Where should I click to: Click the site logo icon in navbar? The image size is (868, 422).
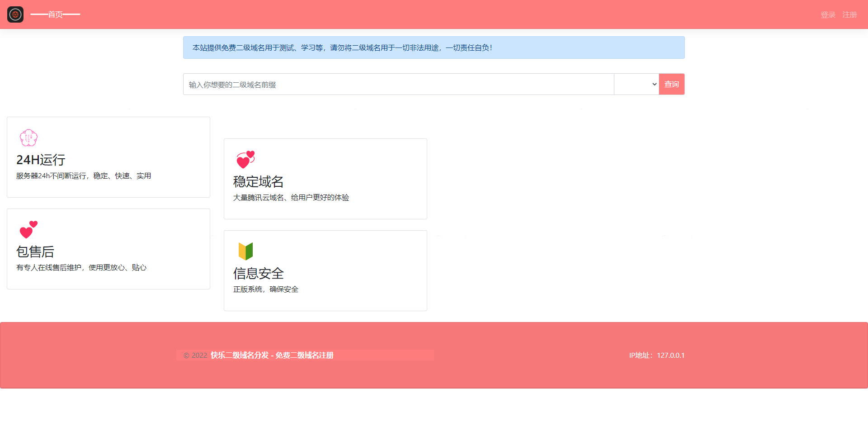coord(15,14)
